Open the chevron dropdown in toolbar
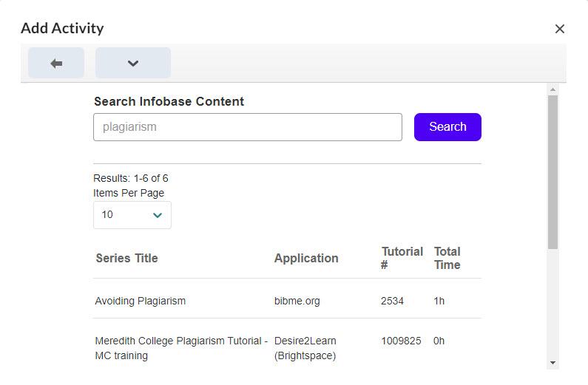Image resolution: width=588 pixels, height=385 pixels. [x=133, y=64]
